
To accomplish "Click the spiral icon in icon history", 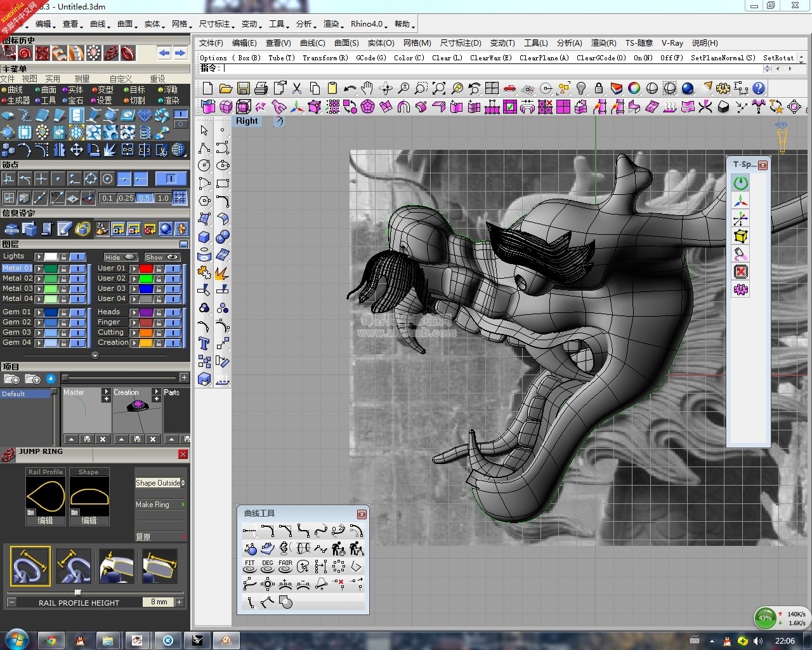I will (x=25, y=53).
